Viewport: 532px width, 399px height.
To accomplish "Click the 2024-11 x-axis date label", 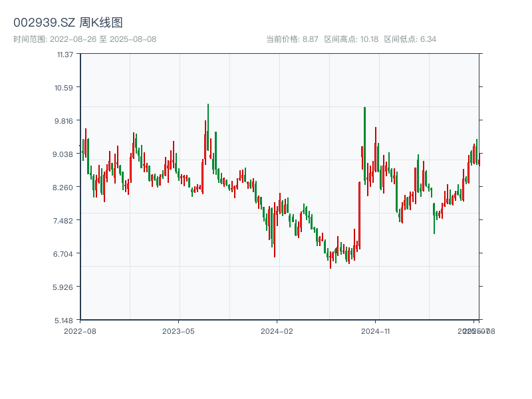I will (376, 331).
